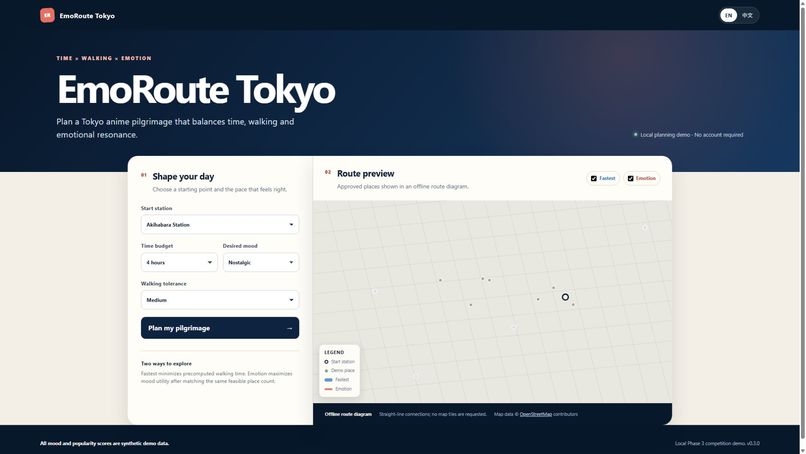Screen dimensions: 806x454
Task: Click the 'Start station' legend entry
Action: click(x=340, y=362)
